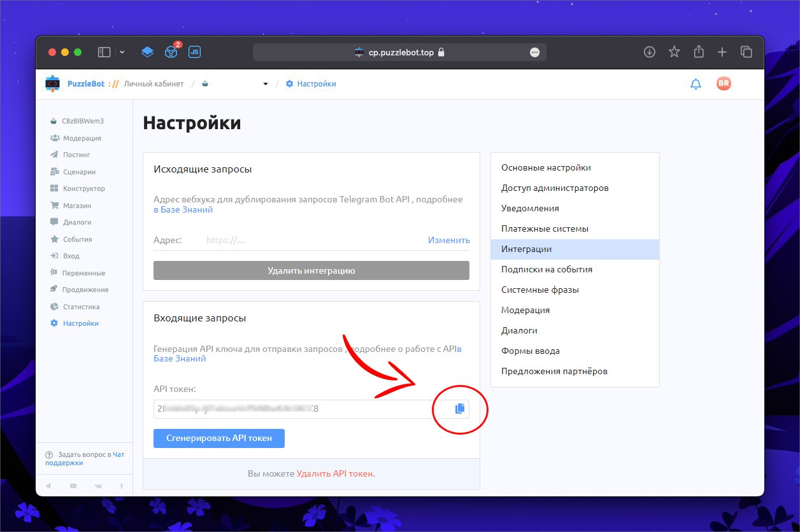Click Удалить интеграцию button

(x=311, y=270)
